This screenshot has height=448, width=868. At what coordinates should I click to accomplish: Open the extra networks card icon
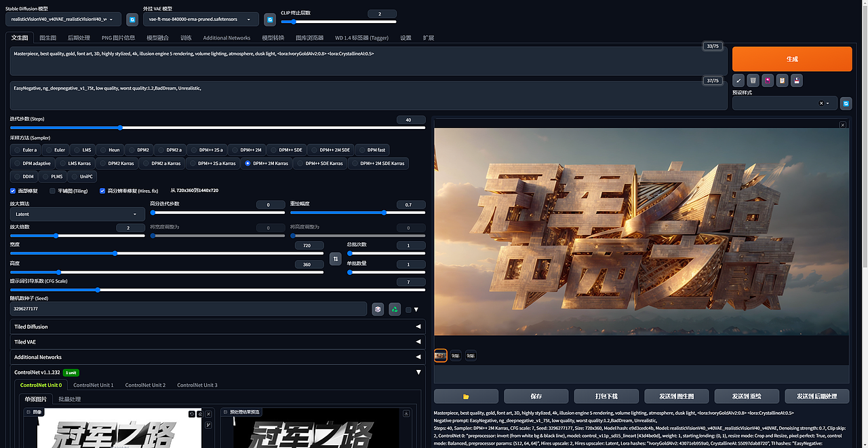coord(768,80)
